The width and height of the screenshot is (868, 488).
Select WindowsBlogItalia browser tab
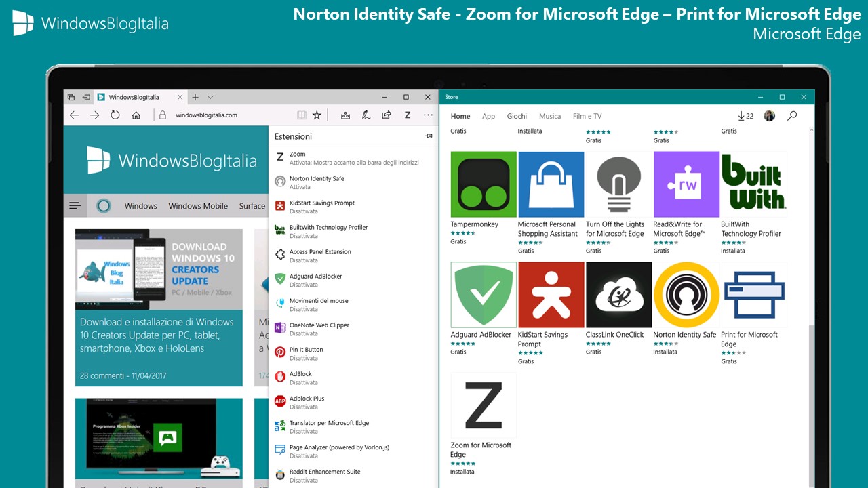(x=140, y=98)
